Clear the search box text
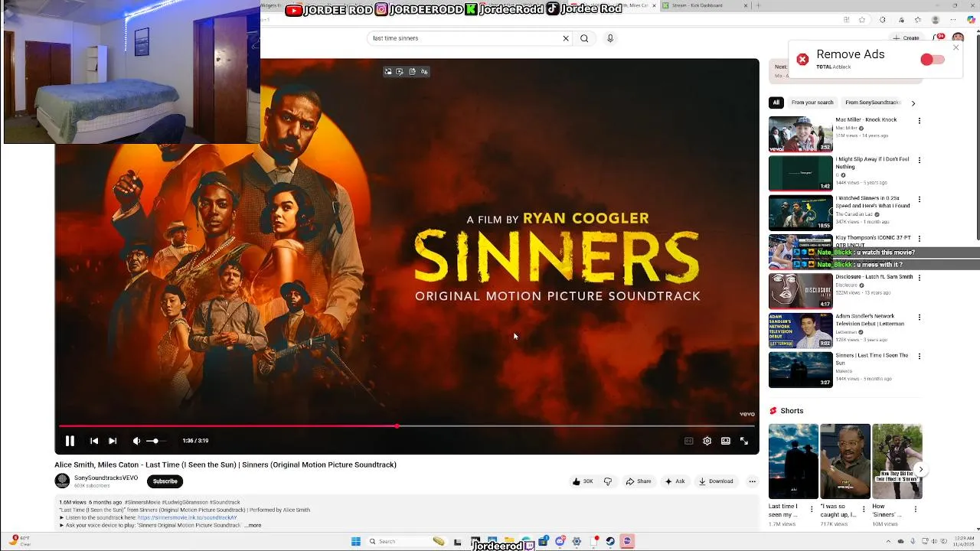This screenshot has width=980, height=551. 566,38
